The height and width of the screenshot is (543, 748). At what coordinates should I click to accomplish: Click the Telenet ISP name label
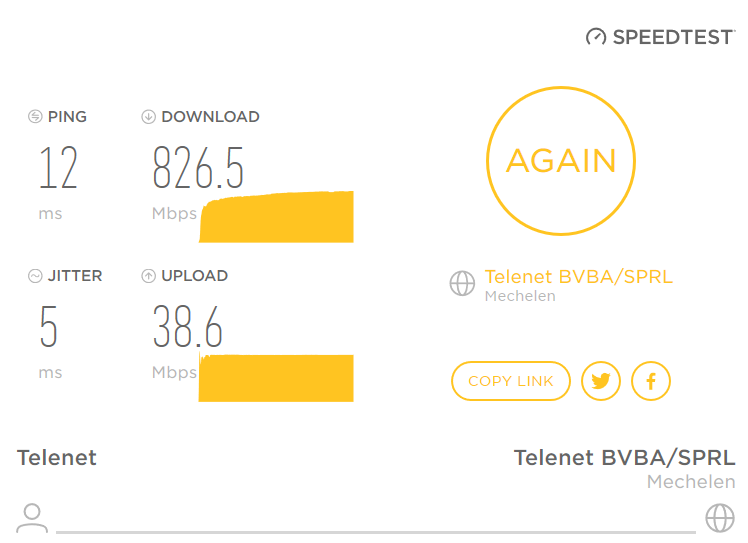pyautogui.click(x=57, y=458)
